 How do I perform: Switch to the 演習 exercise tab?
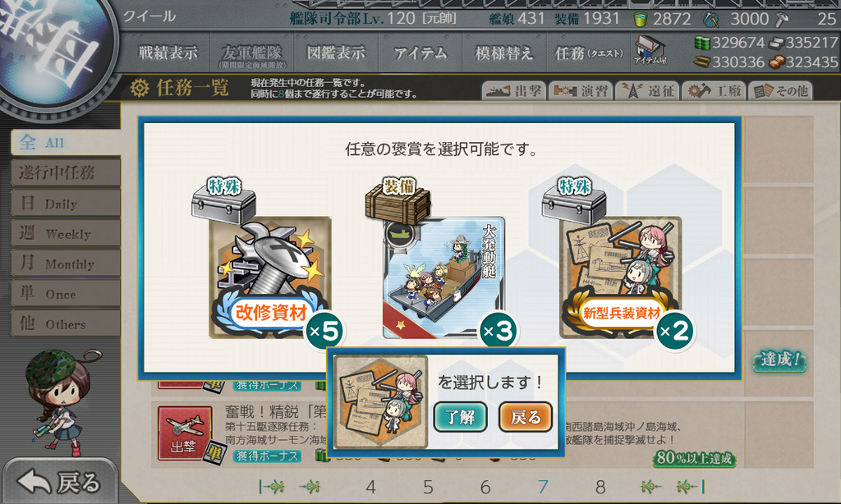tap(581, 91)
